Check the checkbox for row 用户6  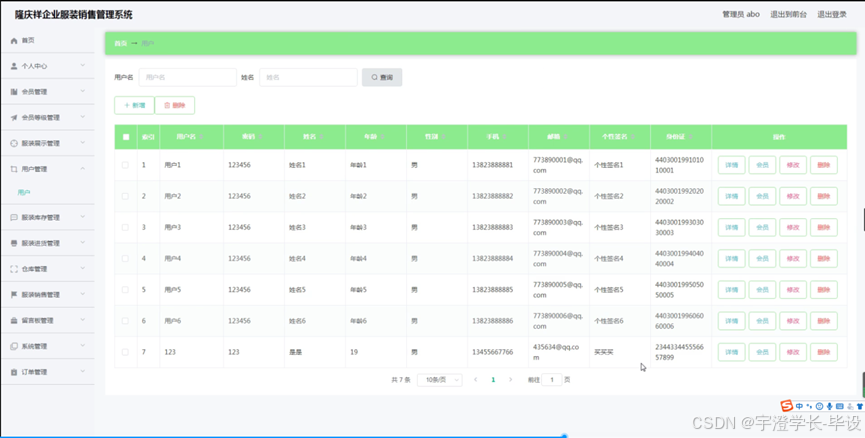click(125, 321)
